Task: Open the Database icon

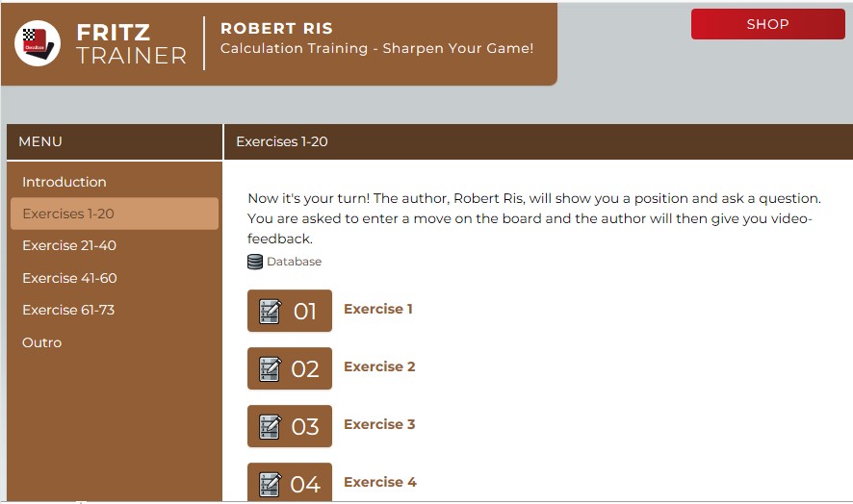Action: click(x=254, y=262)
